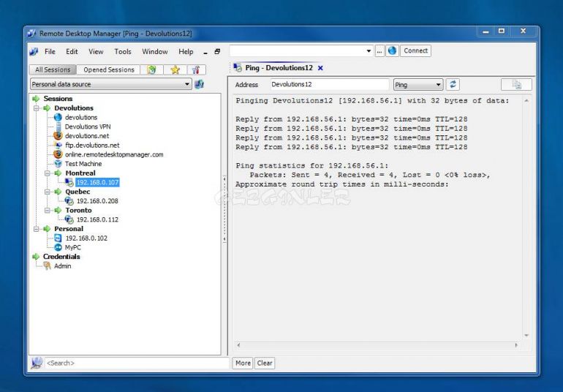Minimize the inner document window
The width and height of the screenshot is (563, 392).
205,53
